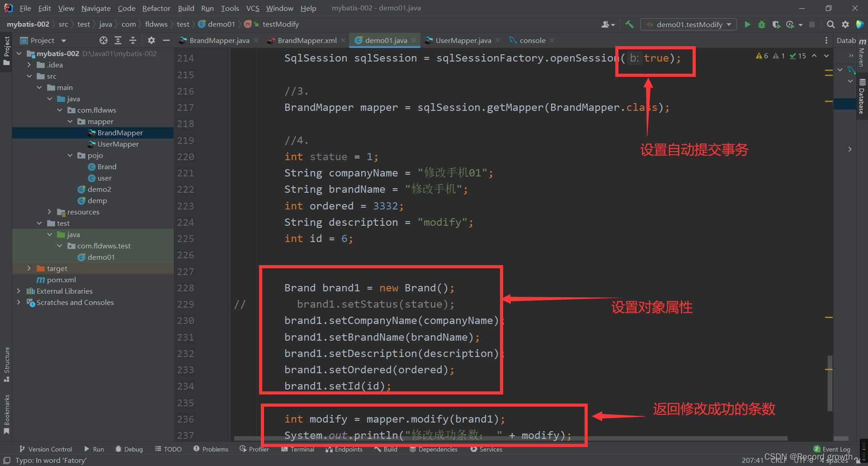Open IDE settings gear in top toolbar

coord(845,24)
